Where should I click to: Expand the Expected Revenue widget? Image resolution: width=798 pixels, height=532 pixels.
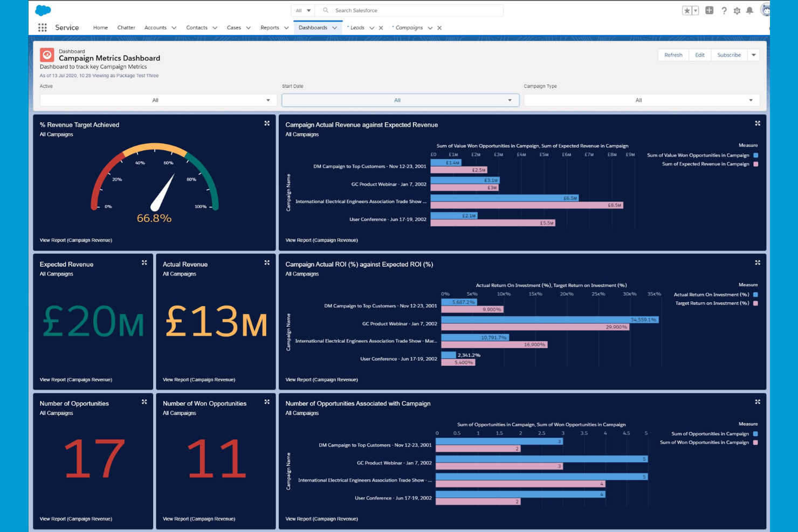click(145, 262)
